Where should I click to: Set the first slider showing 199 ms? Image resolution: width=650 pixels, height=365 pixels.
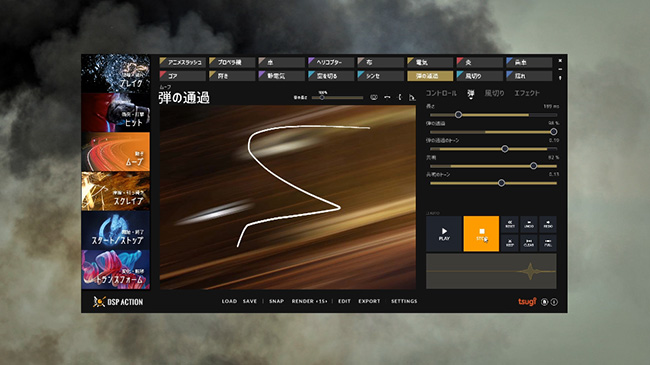coord(493,115)
